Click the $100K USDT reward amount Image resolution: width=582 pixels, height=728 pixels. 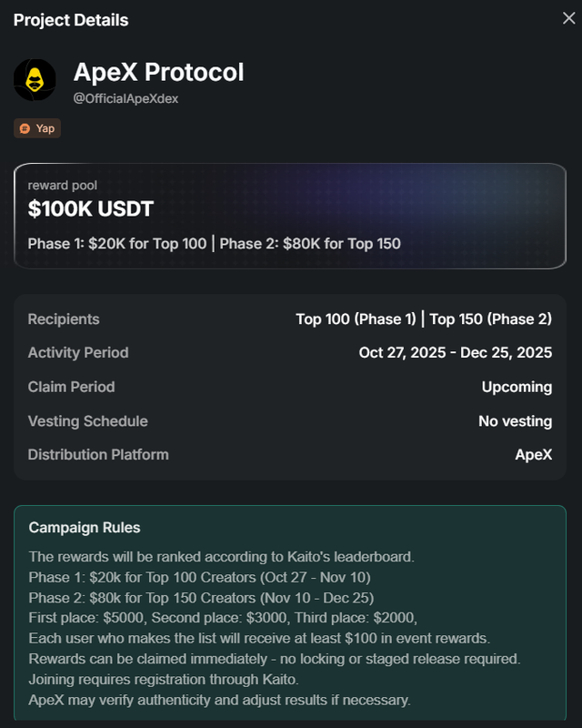point(91,209)
